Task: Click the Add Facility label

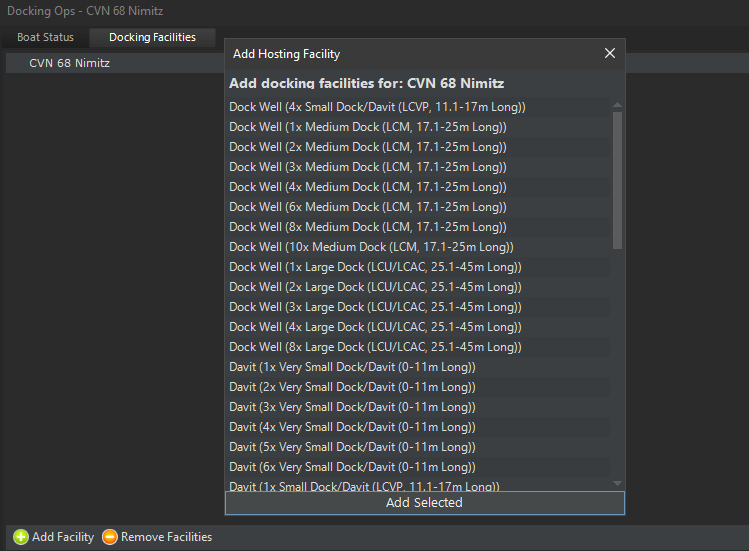Action: [63, 537]
